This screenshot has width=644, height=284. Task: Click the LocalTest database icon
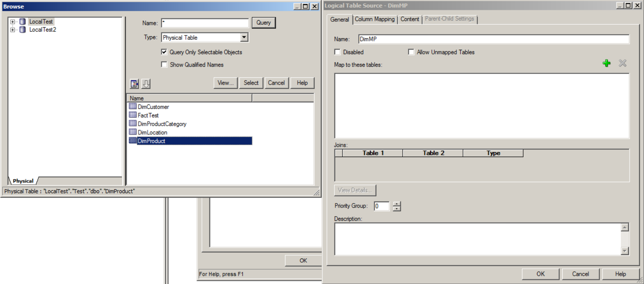tap(22, 21)
